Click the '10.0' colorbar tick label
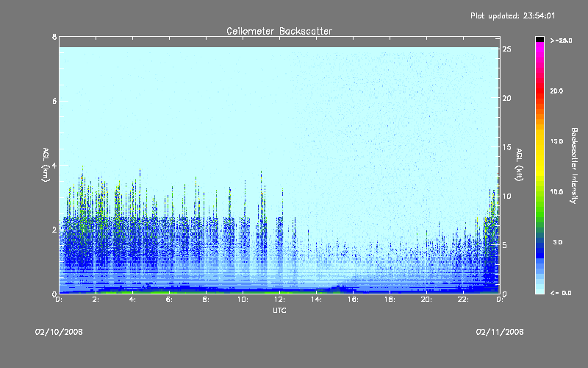 click(556, 192)
